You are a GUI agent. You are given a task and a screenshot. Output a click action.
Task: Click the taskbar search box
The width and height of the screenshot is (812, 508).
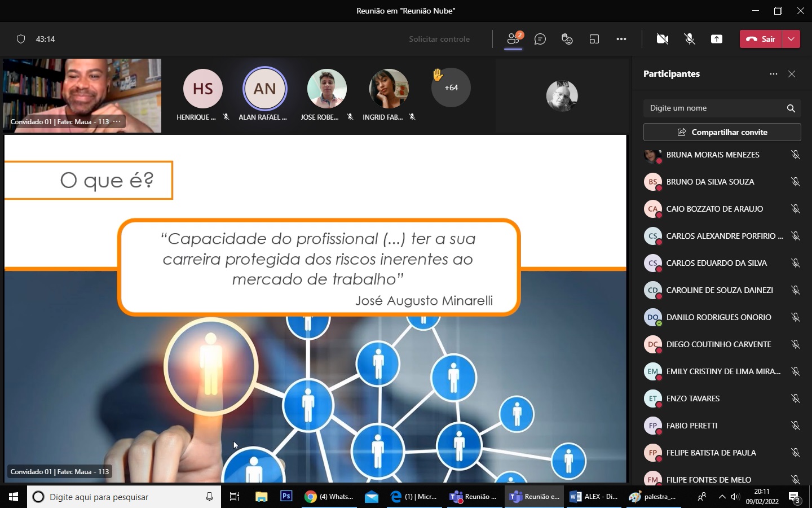point(124,497)
